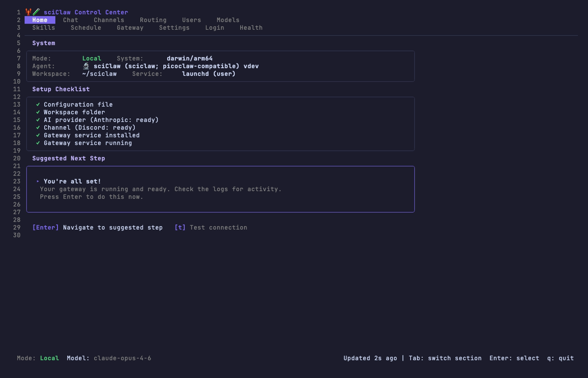Click the green Local value in the System panel
Viewport: 588px width, 378px height.
coord(92,58)
